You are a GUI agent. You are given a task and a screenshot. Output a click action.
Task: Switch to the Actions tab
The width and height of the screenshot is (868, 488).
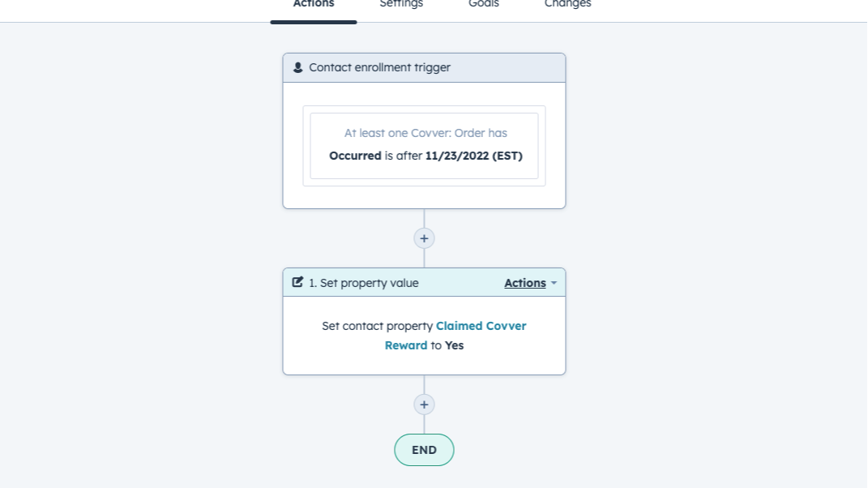coord(314,5)
